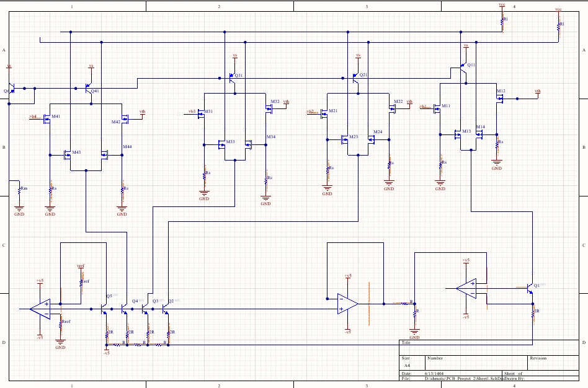The width and height of the screenshot is (588, 388).
Task: Click the M23 MOSFET symbol
Action: point(345,139)
